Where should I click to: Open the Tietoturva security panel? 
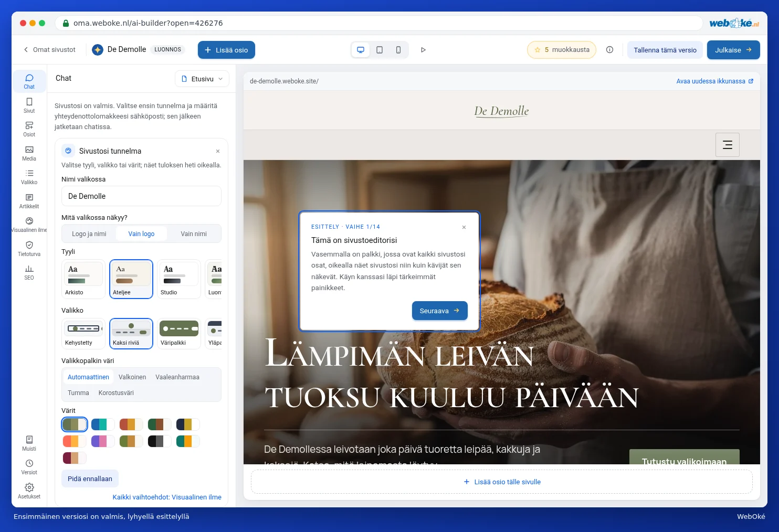(29, 249)
